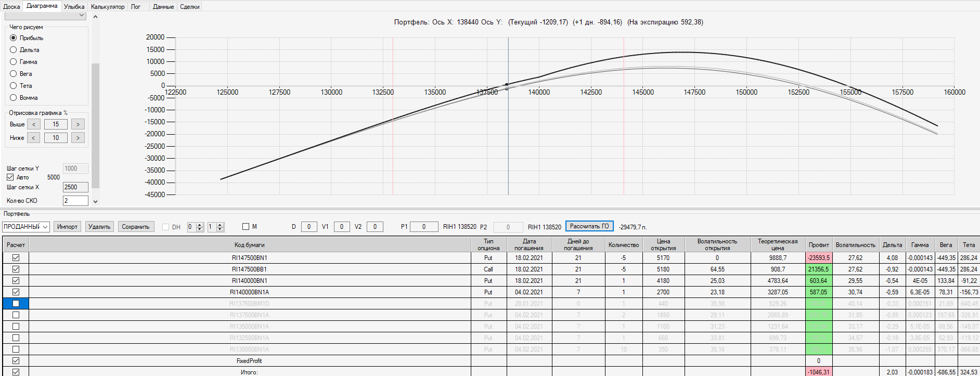Click the Количество column header
This screenshot has height=376, width=980.
[x=623, y=244]
